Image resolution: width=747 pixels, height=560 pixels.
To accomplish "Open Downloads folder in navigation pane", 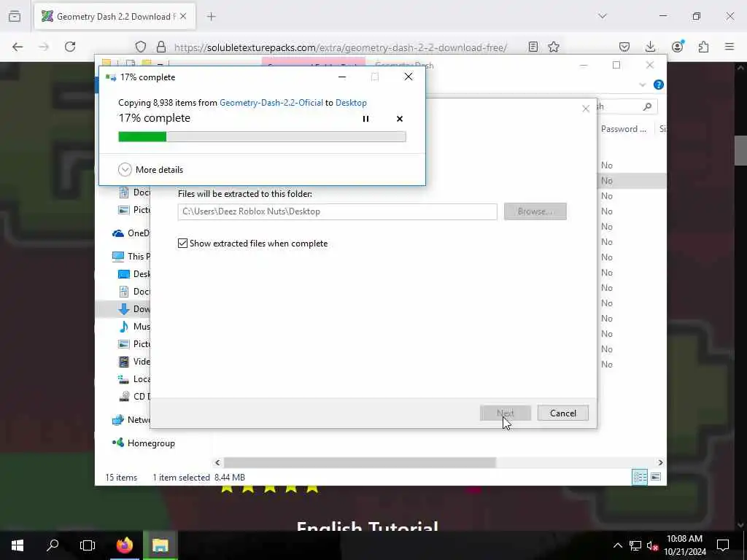I will point(134,309).
